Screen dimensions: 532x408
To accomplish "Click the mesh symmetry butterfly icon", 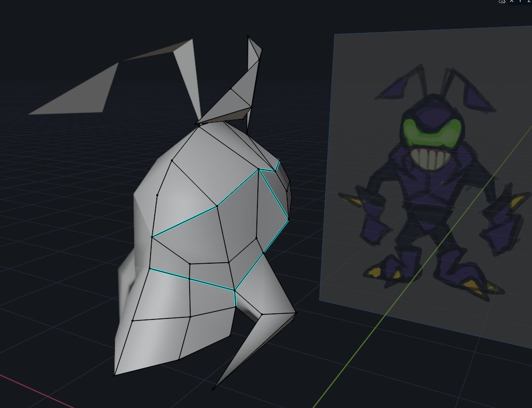I will [502, 2].
